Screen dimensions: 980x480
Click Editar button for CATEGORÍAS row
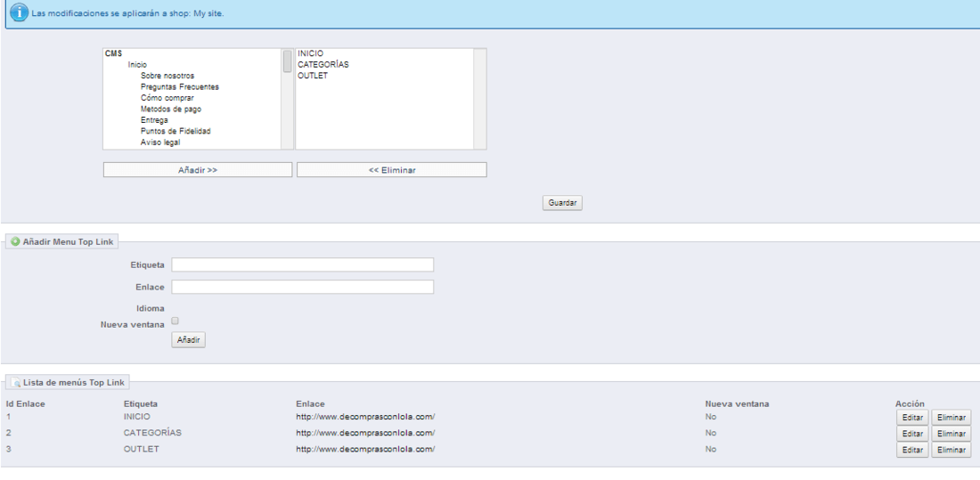(x=912, y=433)
